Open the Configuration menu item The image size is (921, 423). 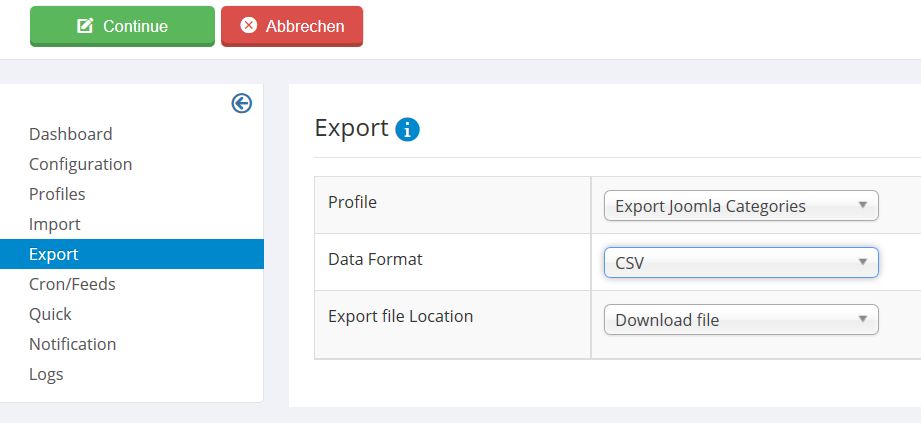click(80, 164)
